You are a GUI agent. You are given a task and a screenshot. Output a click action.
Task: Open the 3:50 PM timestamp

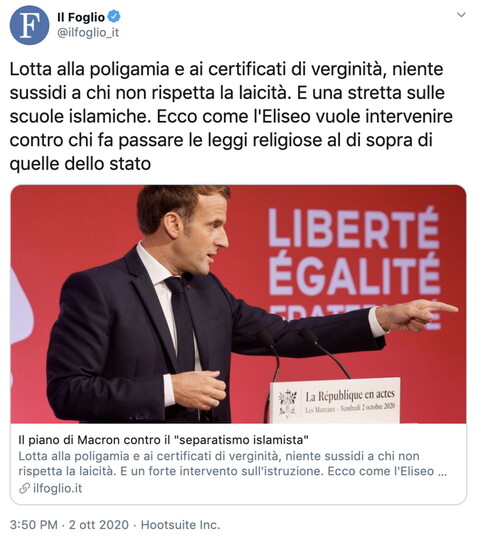click(34, 525)
